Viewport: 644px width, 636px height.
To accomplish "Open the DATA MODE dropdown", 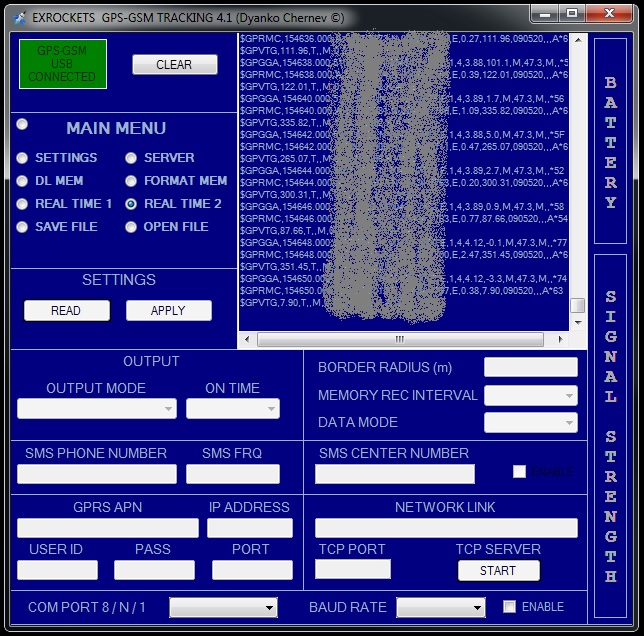I will pyautogui.click(x=531, y=422).
